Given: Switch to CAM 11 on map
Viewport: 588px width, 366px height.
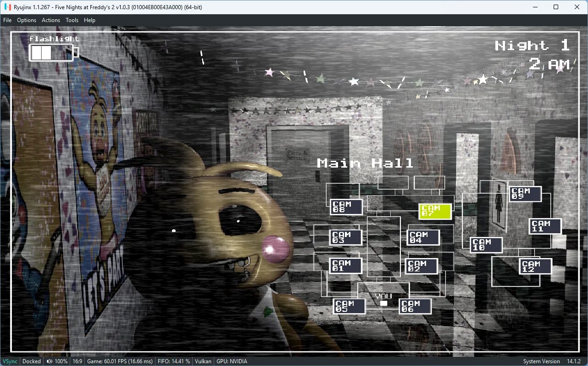Looking at the screenshot, I should tap(545, 226).
